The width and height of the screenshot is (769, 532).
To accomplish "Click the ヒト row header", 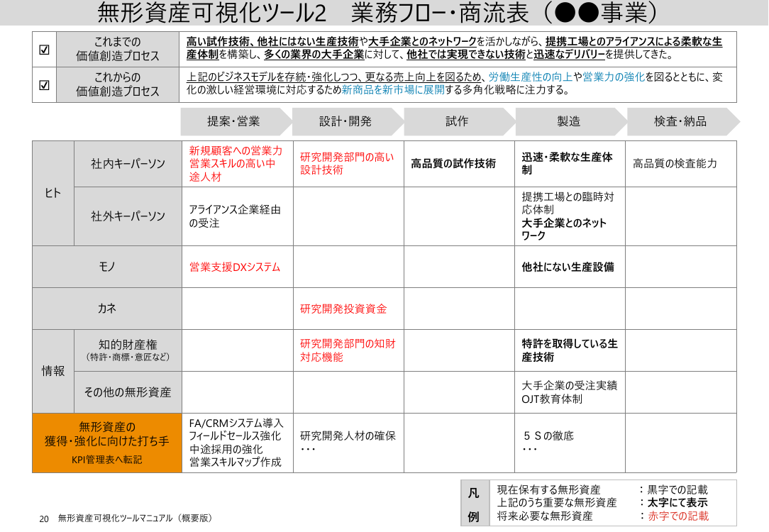I will 53,193.
